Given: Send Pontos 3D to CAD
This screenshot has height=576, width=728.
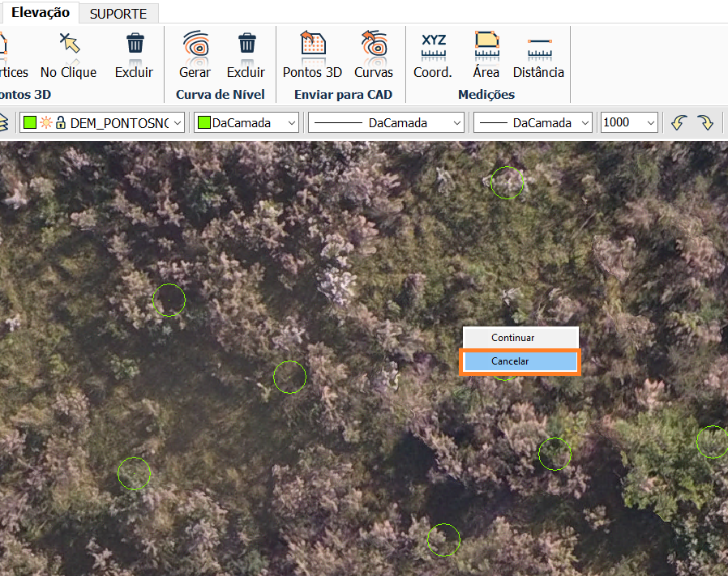Looking at the screenshot, I should (312, 54).
